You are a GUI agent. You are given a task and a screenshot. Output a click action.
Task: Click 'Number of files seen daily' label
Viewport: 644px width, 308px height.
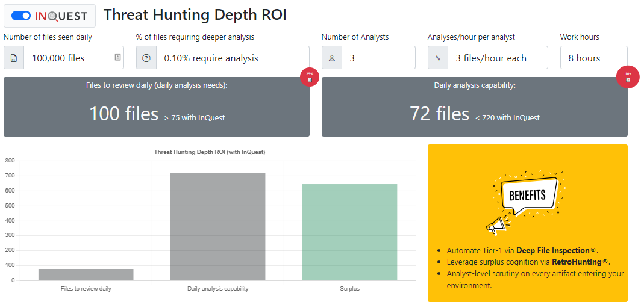pos(48,37)
